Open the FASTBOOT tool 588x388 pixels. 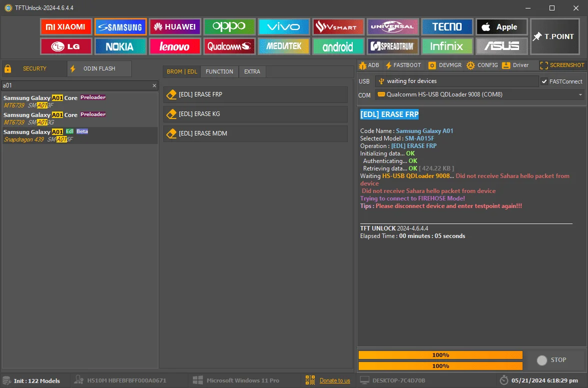[x=403, y=65]
